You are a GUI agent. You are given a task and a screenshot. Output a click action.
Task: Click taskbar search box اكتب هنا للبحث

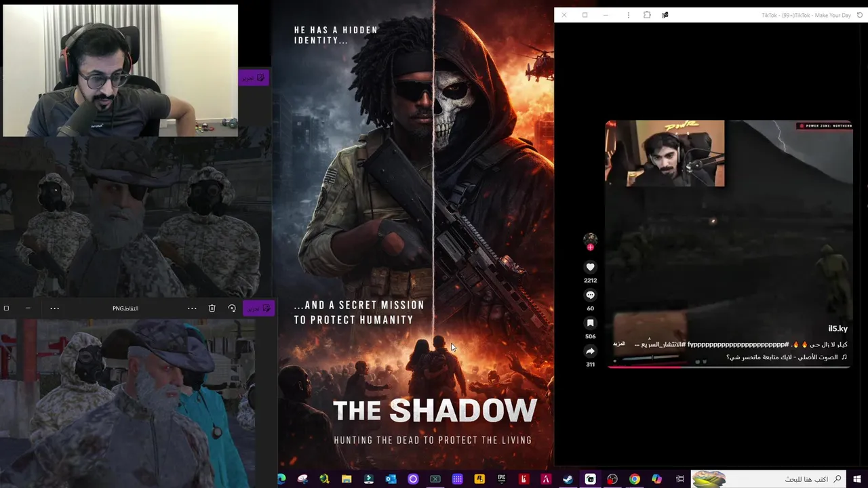(769, 479)
